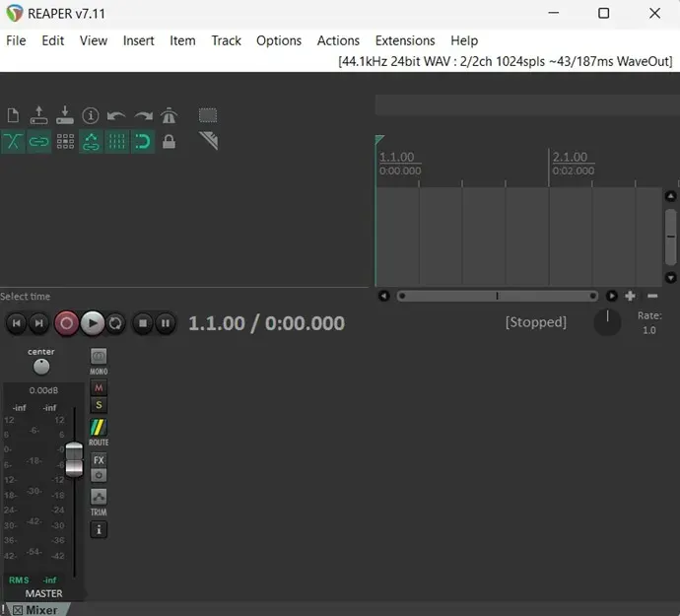Click the audio device info text 44.1kHz 24bit WAV
The width and height of the screenshot is (680, 616).
coord(506,61)
